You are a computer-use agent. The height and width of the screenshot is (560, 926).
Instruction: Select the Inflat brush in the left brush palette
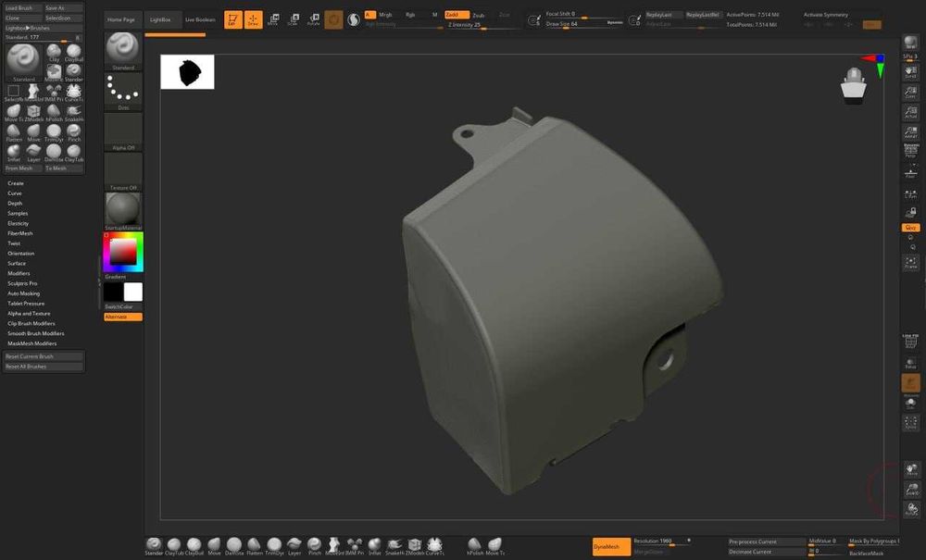(x=14, y=153)
